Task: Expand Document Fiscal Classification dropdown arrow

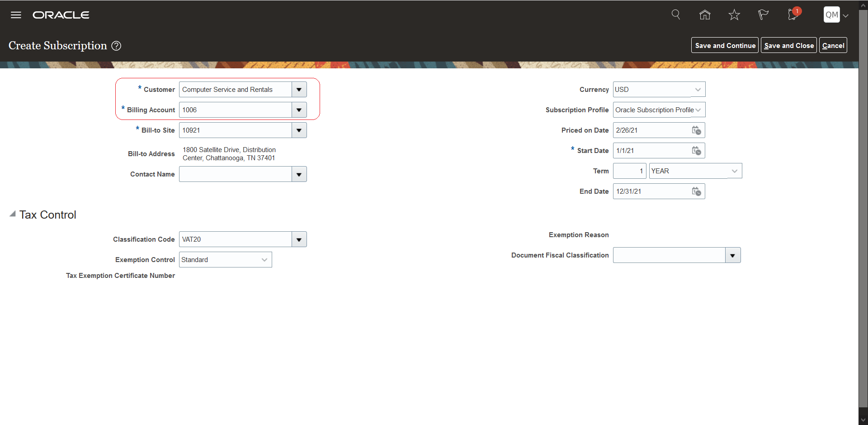Action: 733,255
